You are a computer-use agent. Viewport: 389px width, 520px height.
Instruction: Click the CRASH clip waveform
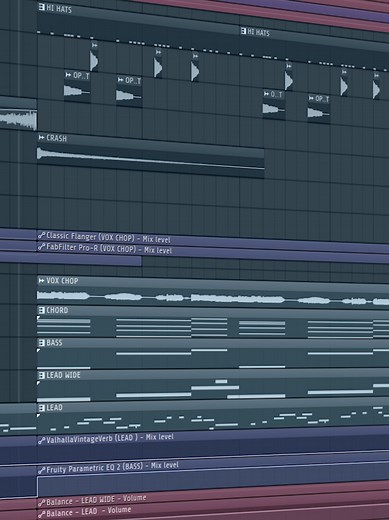(151, 160)
